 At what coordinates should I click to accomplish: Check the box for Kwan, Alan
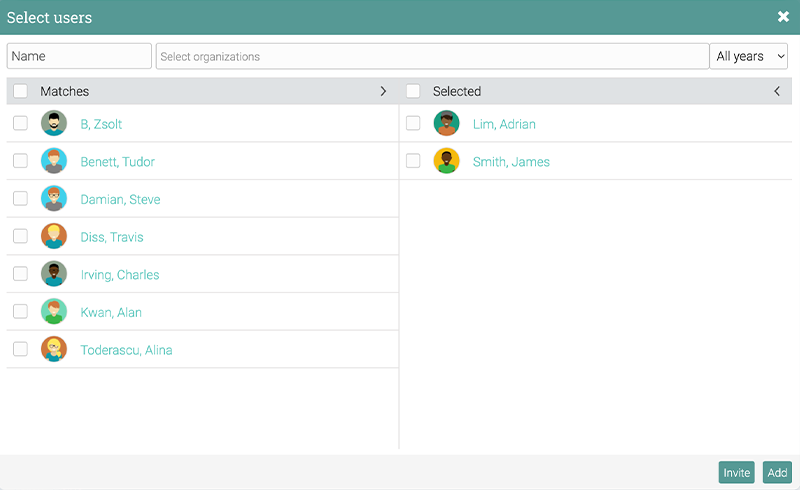[x=20, y=311]
